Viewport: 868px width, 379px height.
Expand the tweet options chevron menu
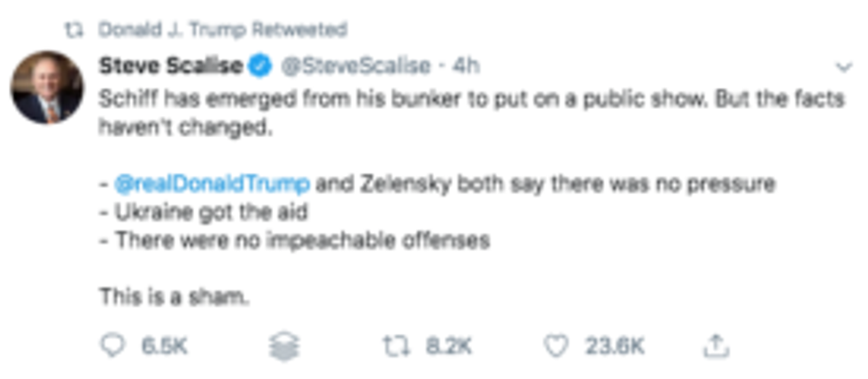(843, 67)
